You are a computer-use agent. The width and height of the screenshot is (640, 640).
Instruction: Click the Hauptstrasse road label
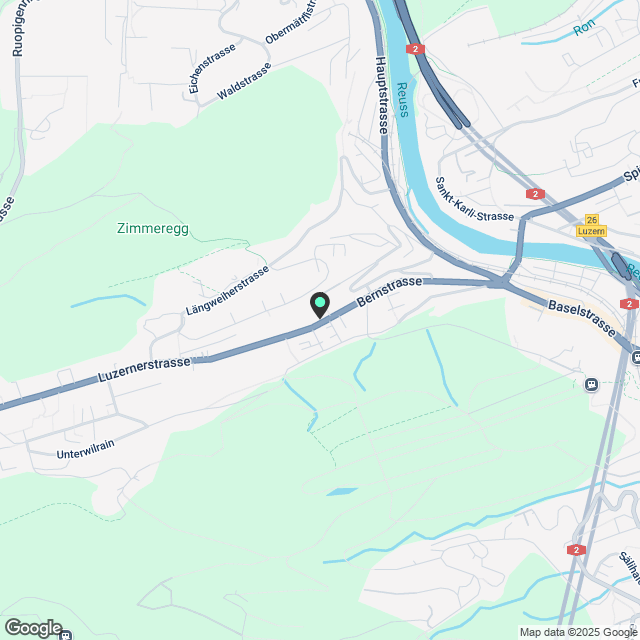[381, 96]
